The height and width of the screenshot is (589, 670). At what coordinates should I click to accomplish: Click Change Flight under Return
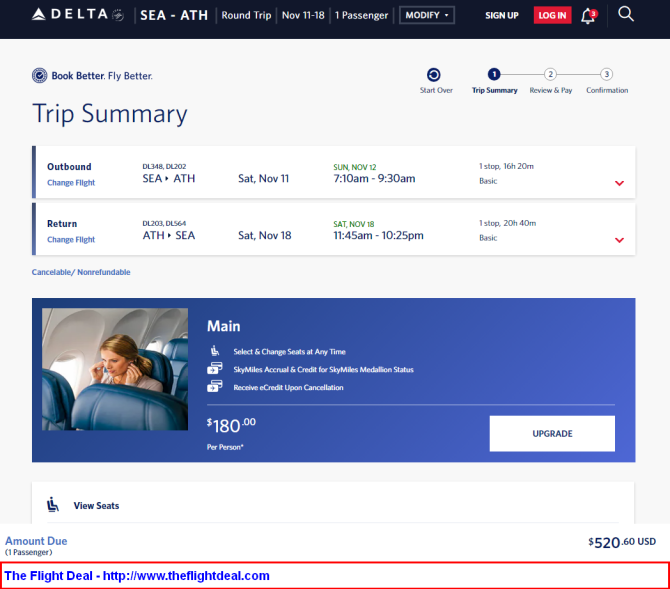pyautogui.click(x=71, y=239)
